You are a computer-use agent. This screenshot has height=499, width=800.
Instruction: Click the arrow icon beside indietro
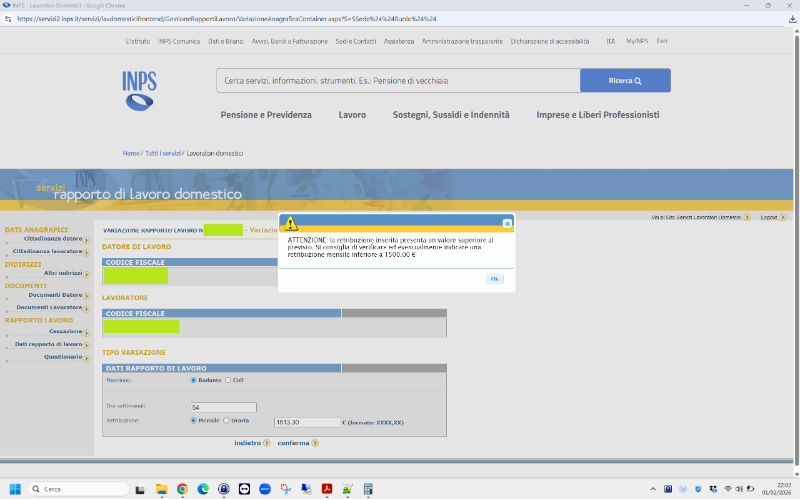(267, 443)
